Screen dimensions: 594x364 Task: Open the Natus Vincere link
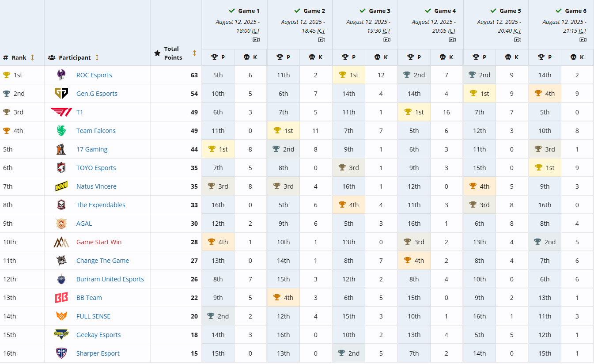96,186
